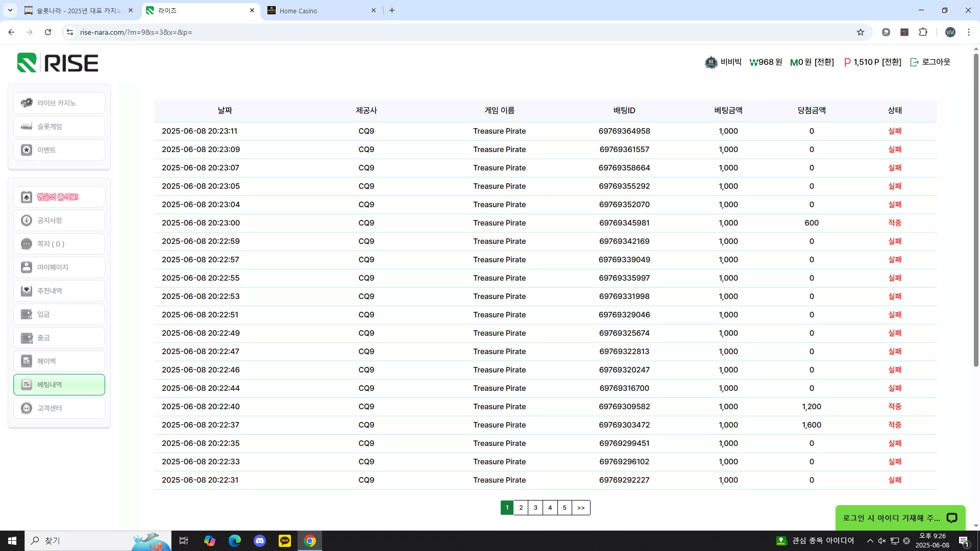Go back in browser history
This screenshot has width=980, height=551.
pos(11,32)
